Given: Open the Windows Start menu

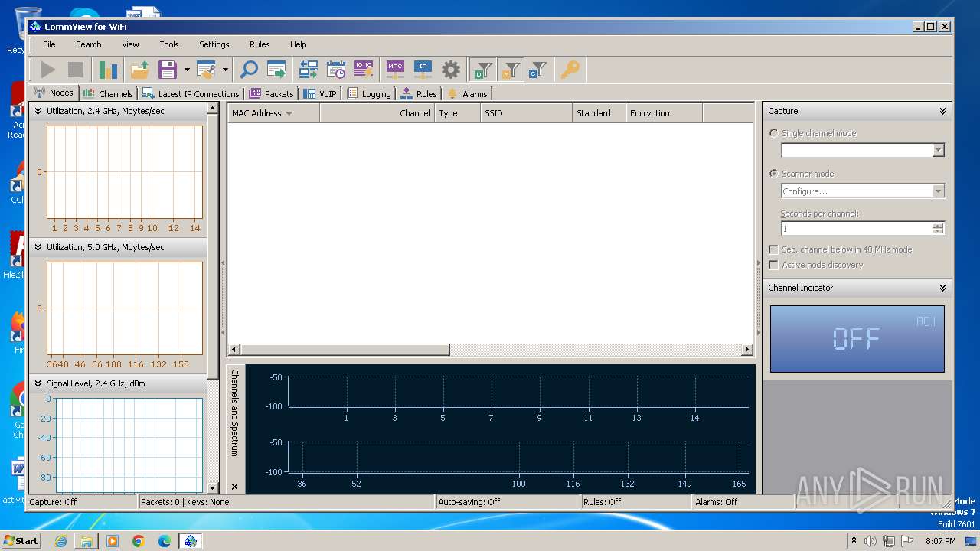Looking at the screenshot, I should (x=21, y=540).
